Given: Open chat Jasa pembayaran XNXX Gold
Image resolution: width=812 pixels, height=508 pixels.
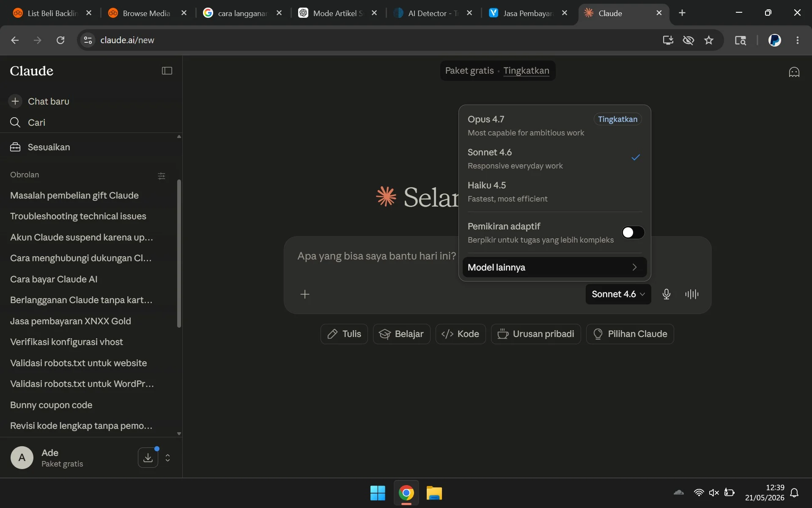Looking at the screenshot, I should [x=71, y=321].
